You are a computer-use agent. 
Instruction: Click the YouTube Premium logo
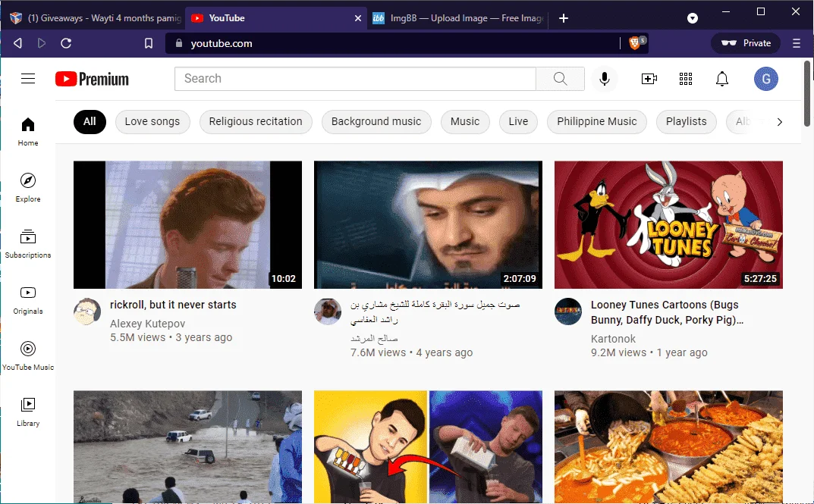tap(92, 79)
